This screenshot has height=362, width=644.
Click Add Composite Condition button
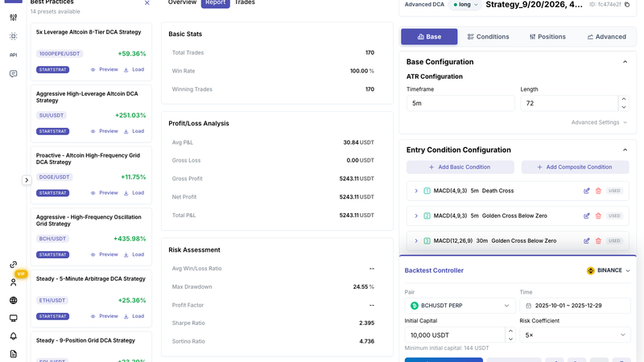click(575, 167)
